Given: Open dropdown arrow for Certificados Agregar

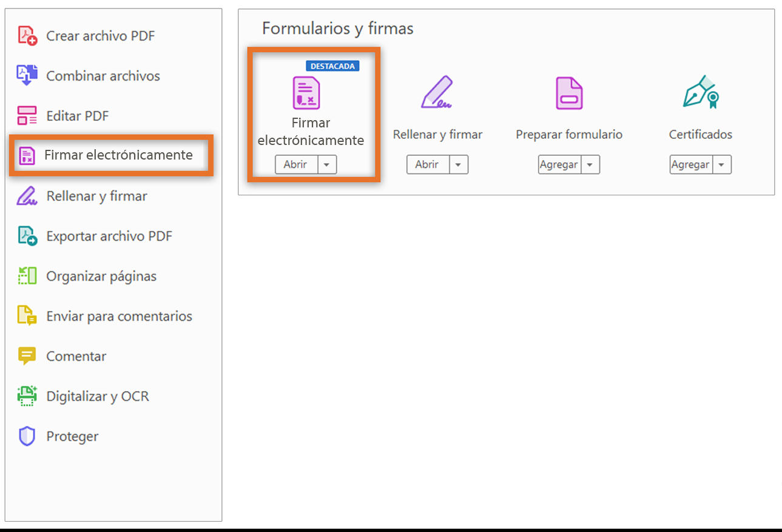Looking at the screenshot, I should click(x=722, y=165).
